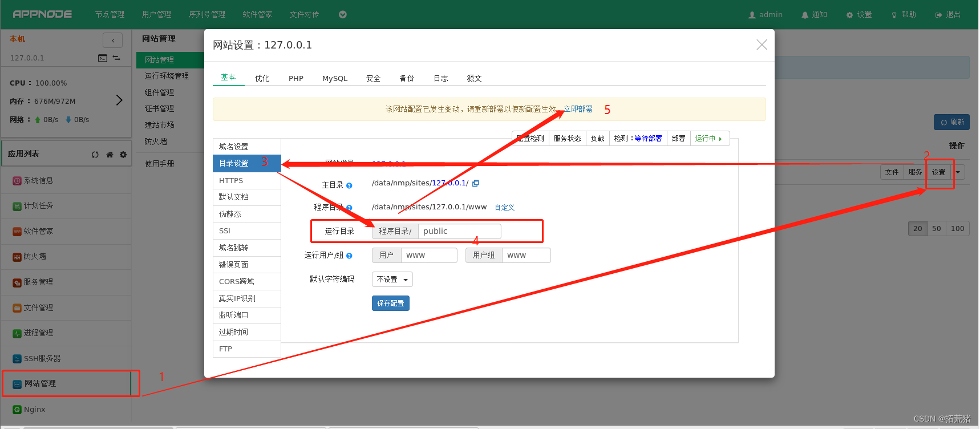
Task: Click the 负载 button
Action: click(x=597, y=139)
